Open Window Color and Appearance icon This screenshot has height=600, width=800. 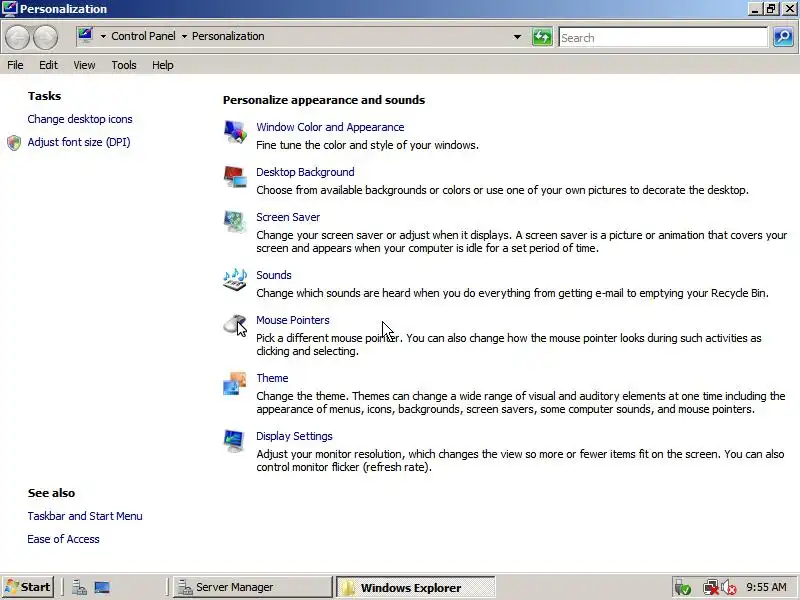[x=235, y=132]
